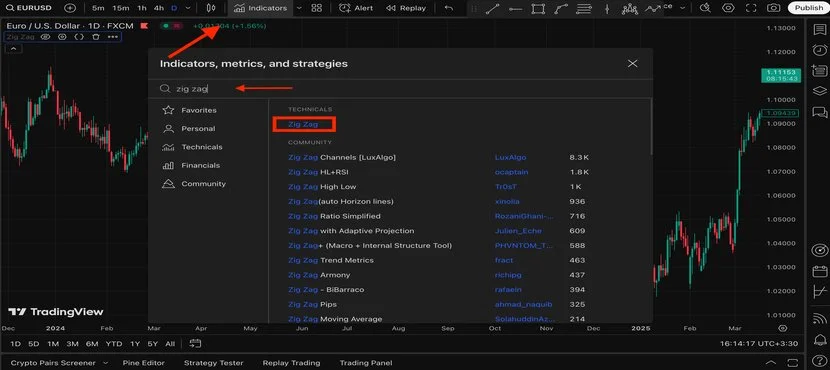Open candlestick chart style selector
Viewport: 830px width, 370px height.
click(x=211, y=8)
